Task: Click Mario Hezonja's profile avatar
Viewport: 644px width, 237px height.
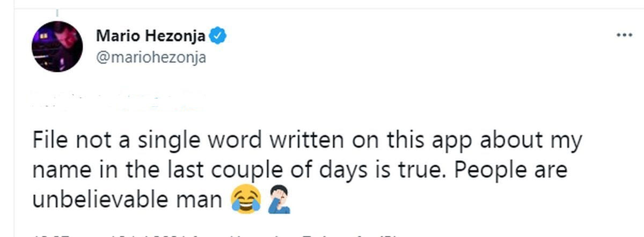Action: pos(57,47)
